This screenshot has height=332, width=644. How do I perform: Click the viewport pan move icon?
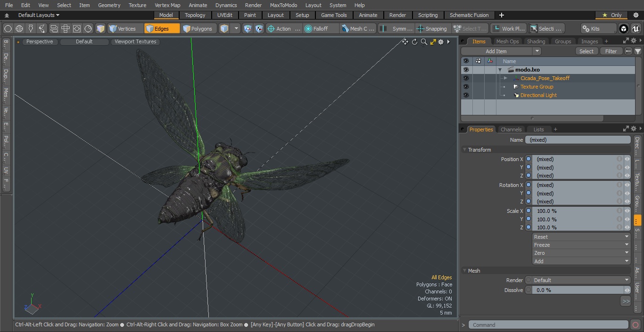[x=405, y=42]
